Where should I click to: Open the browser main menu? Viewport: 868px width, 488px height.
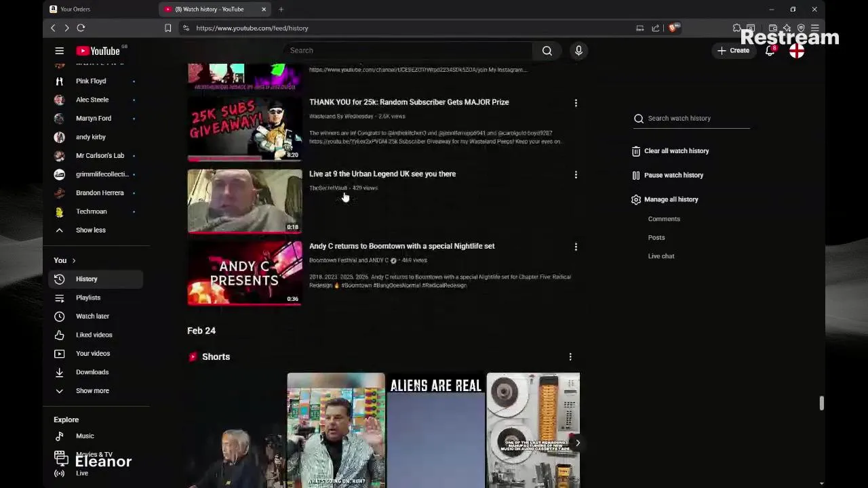click(x=815, y=28)
